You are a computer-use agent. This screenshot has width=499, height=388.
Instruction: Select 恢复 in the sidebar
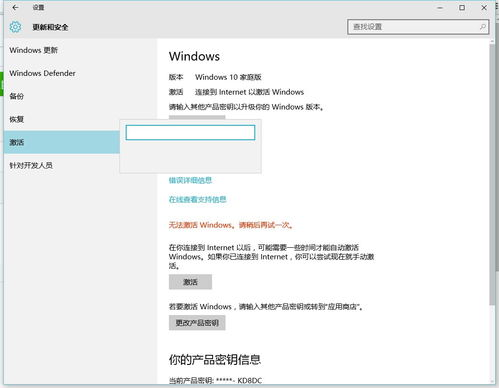(x=17, y=119)
